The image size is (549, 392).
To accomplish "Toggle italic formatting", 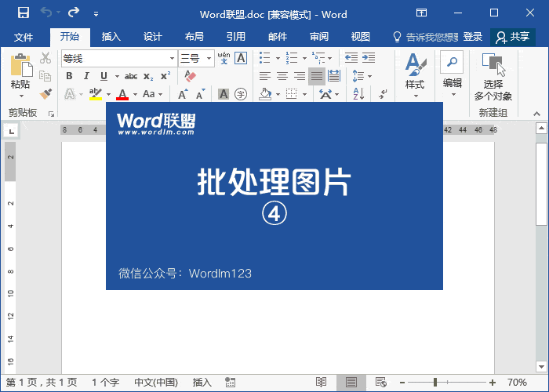I will tap(86, 76).
